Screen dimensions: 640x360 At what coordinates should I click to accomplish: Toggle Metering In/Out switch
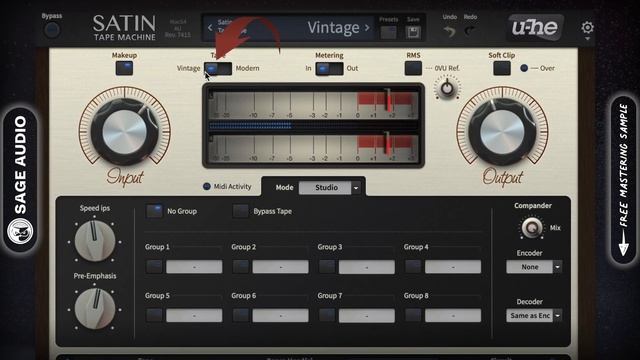click(329, 68)
